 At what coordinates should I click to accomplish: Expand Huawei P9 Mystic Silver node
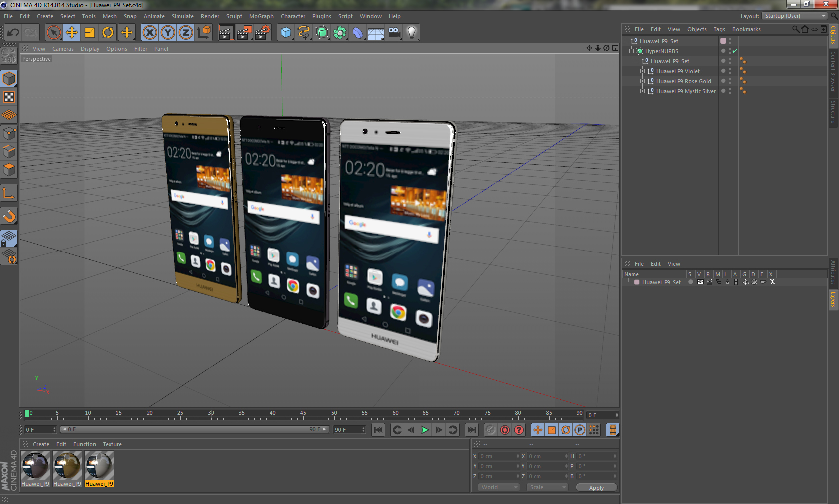643,91
